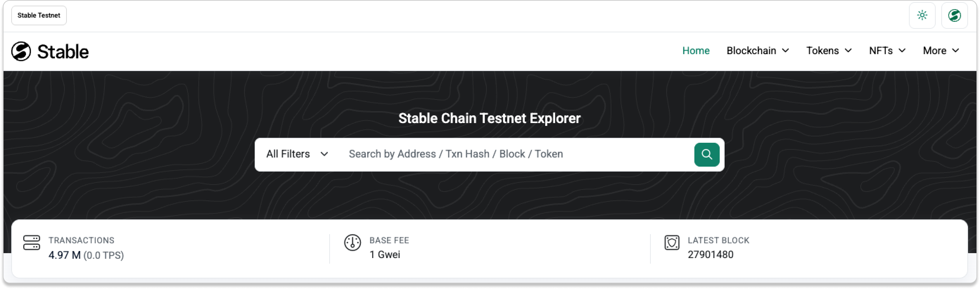Screen dimensions: 980x289
Task: Focus the address/txn hash search field
Action: pos(514,154)
